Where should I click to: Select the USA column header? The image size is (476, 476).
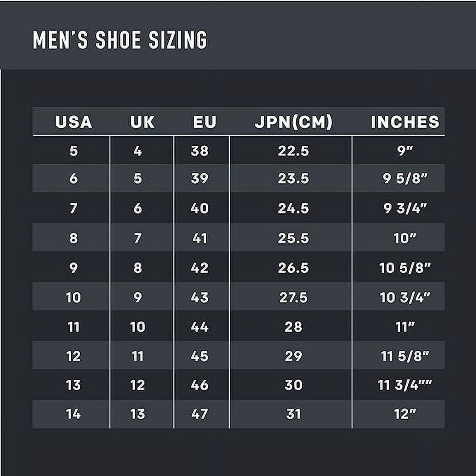73,122
